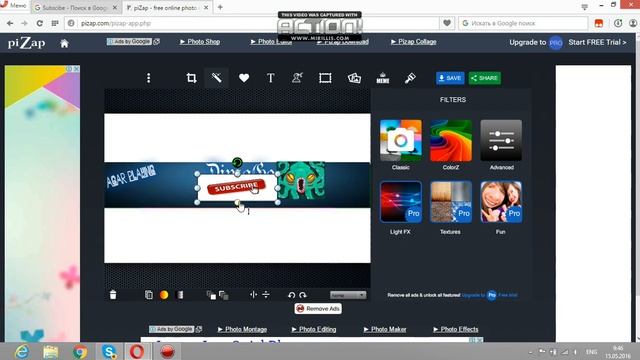This screenshot has height=360, width=640.
Task: Open Chrome from taskbar
Action: pos(80,351)
